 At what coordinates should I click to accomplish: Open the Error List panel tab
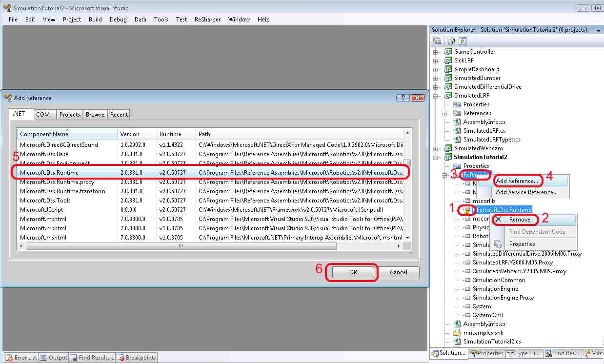click(21, 358)
